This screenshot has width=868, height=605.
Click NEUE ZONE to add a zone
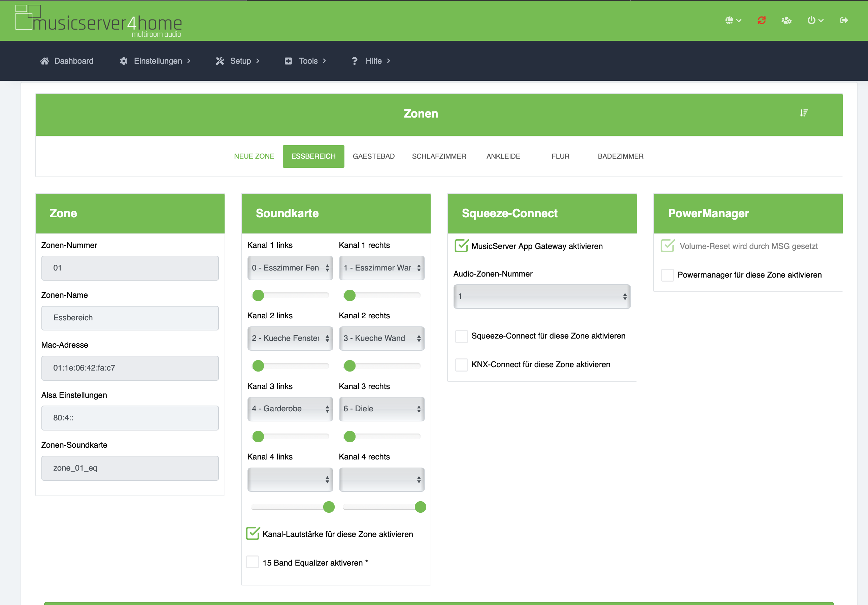tap(254, 156)
